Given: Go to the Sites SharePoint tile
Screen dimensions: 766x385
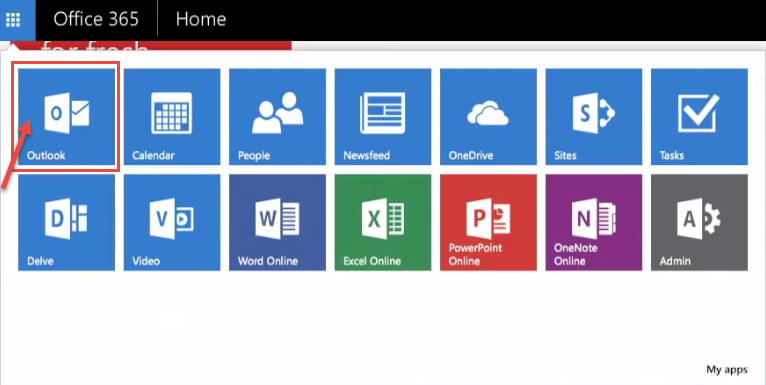Looking at the screenshot, I should pos(594,116).
